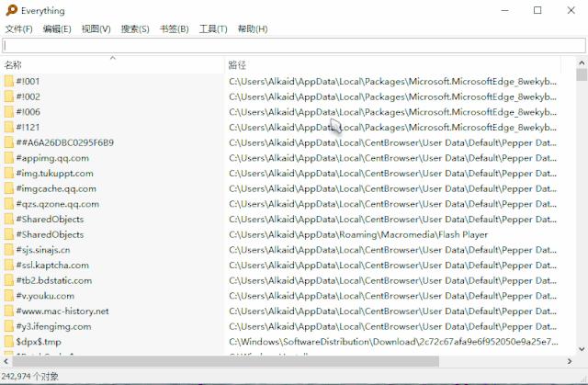Maximize the Everything window

tap(537, 10)
